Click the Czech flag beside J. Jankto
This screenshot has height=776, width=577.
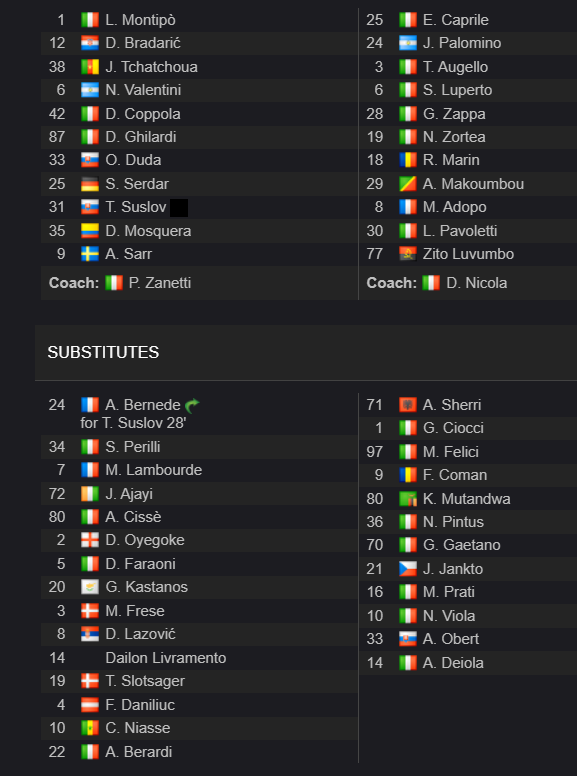408,569
